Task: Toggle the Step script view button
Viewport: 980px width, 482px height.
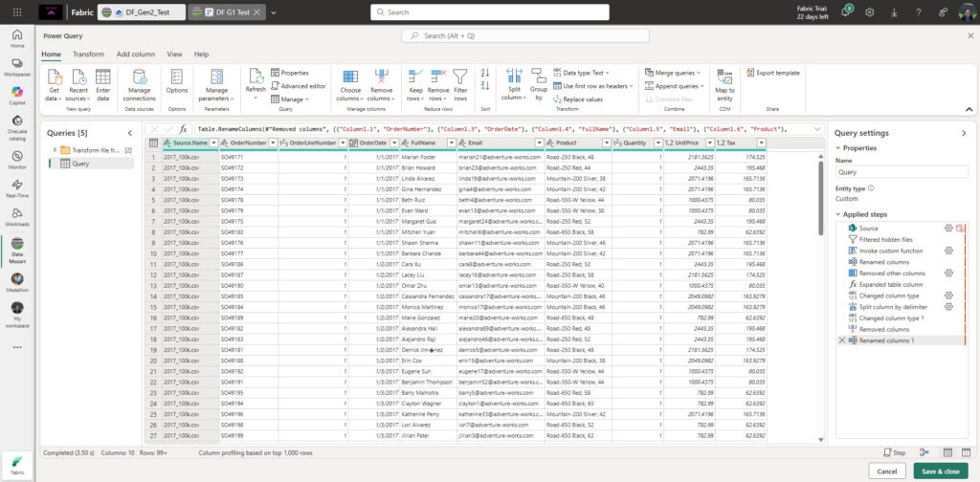Action: (x=894, y=452)
